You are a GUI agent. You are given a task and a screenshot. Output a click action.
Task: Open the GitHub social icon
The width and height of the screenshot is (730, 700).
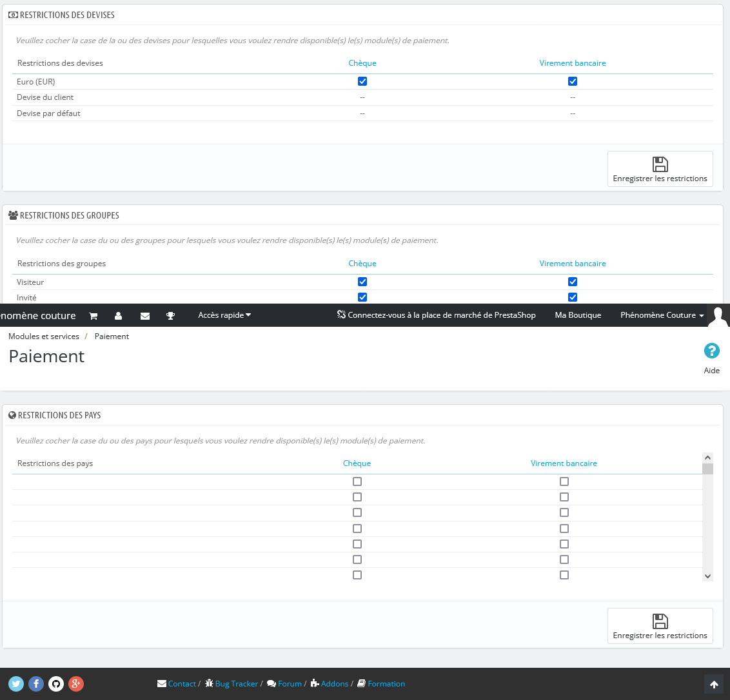tap(56, 684)
